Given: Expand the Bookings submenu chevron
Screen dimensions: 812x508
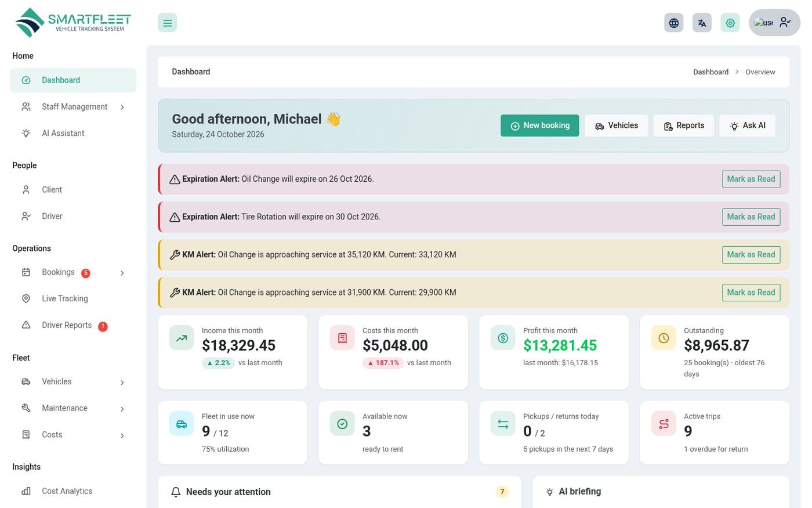Looking at the screenshot, I should [x=122, y=273].
